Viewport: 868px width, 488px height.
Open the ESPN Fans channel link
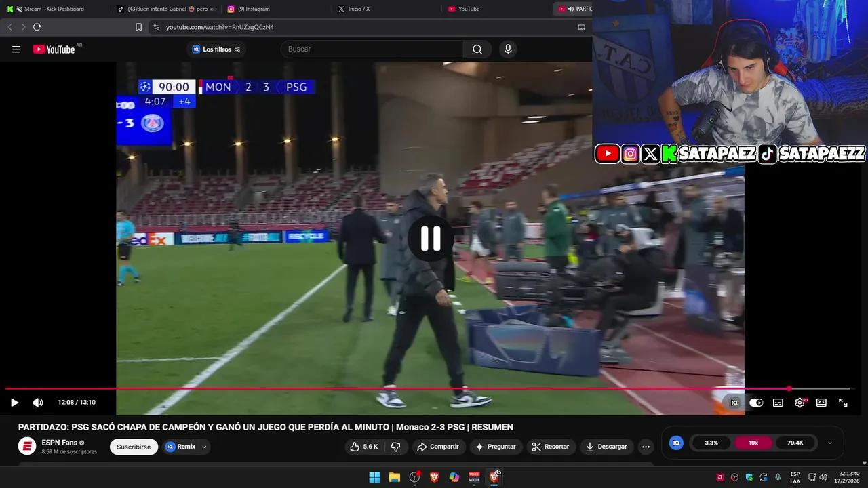point(59,443)
